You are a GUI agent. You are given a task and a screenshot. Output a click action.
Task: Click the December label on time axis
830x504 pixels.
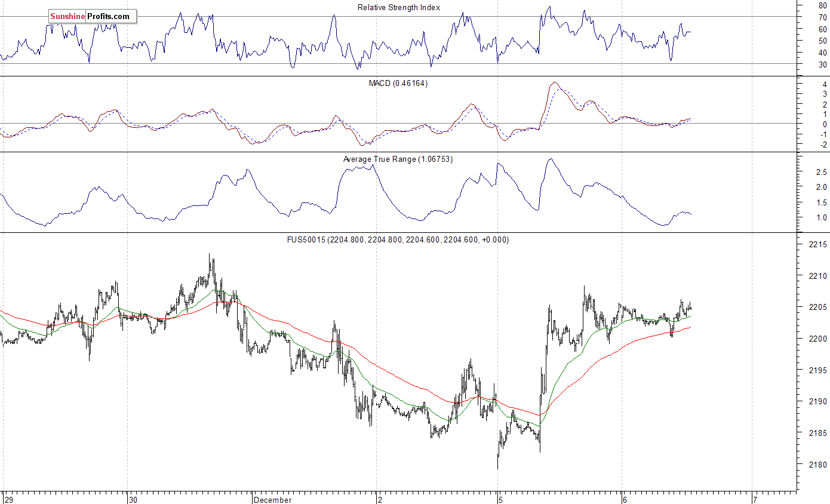tap(272, 499)
